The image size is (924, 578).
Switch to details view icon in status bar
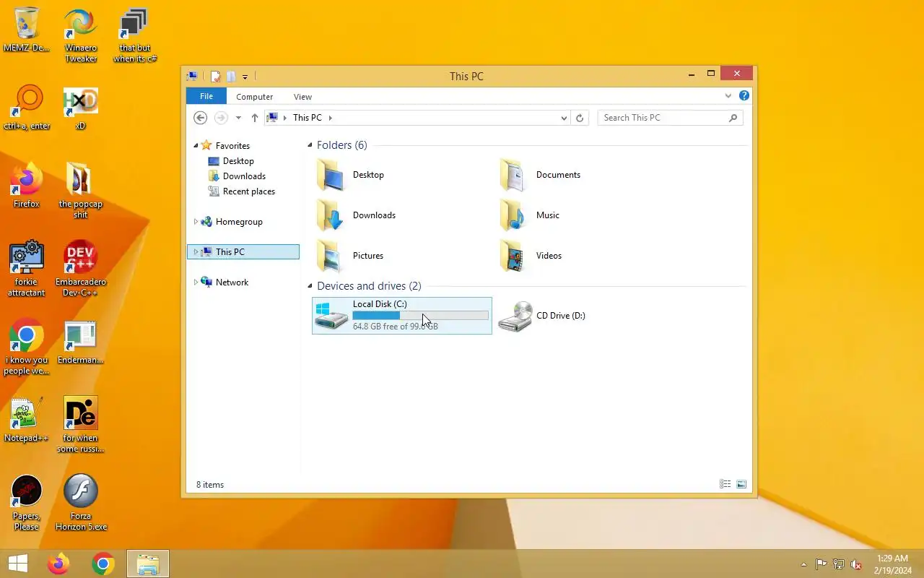click(725, 484)
